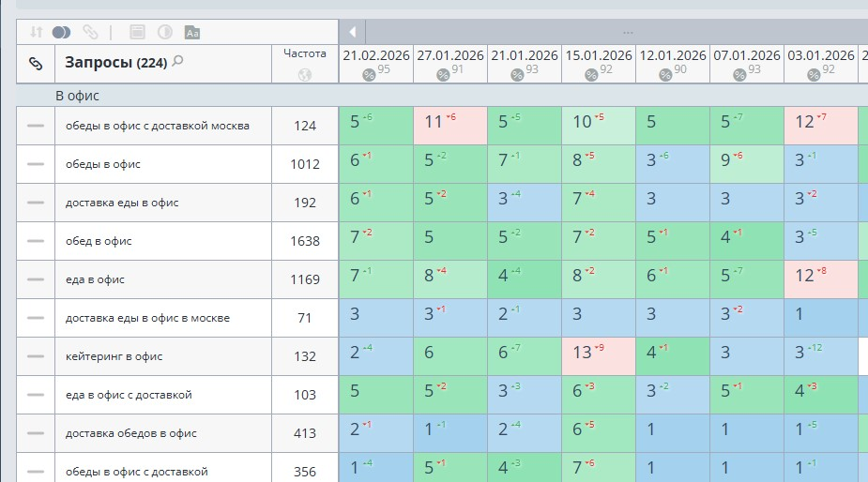
Task: Click position 12 cell in first row under 03.01.2026
Action: pos(821,126)
